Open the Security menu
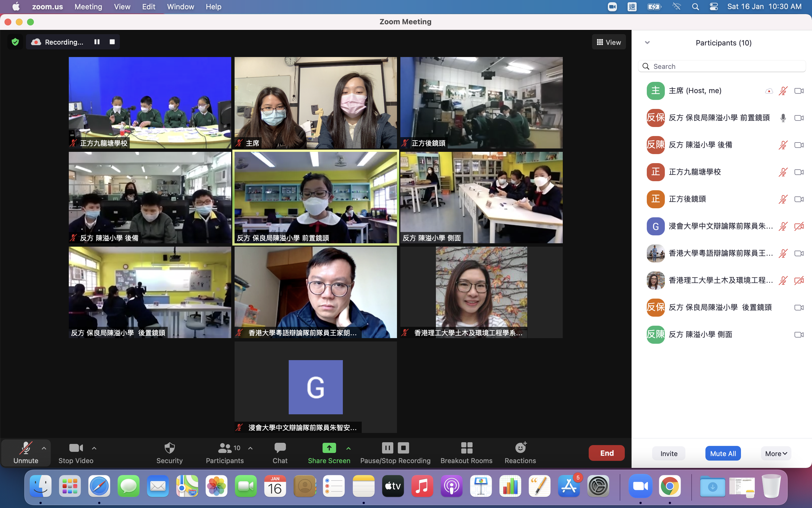 169,453
